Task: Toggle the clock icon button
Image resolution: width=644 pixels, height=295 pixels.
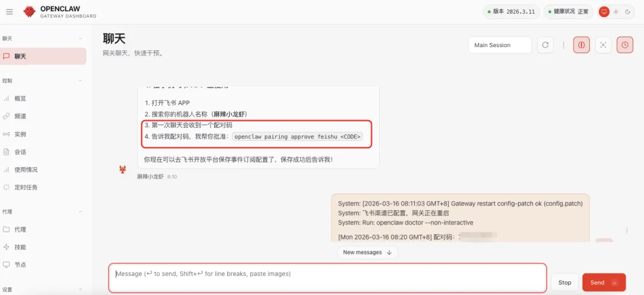Action: (x=625, y=45)
